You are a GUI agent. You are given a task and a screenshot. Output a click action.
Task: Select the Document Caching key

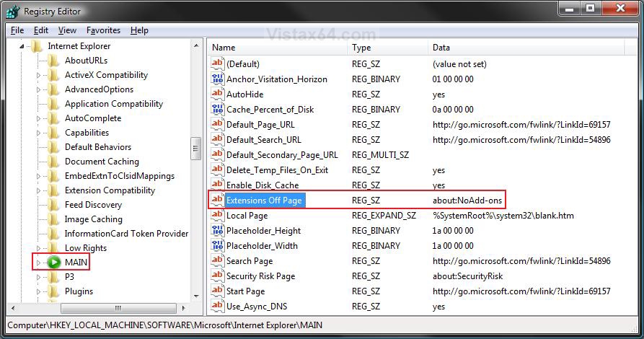(102, 162)
